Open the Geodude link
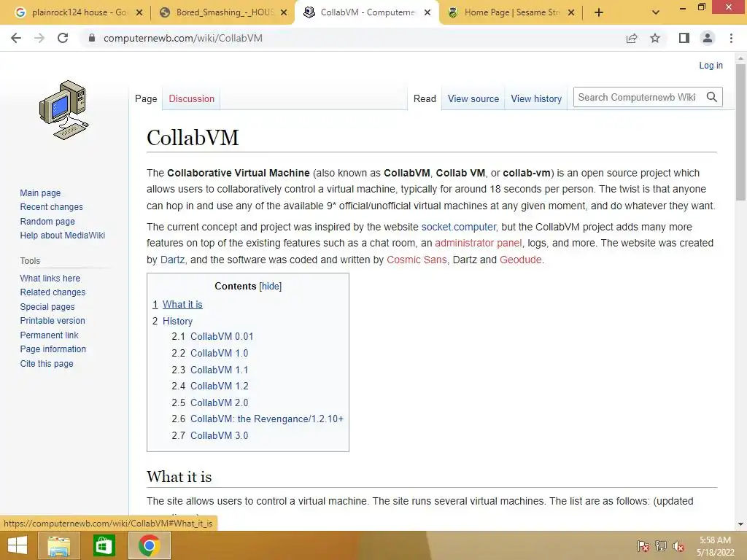Screen dimensions: 747x560 click(520, 260)
